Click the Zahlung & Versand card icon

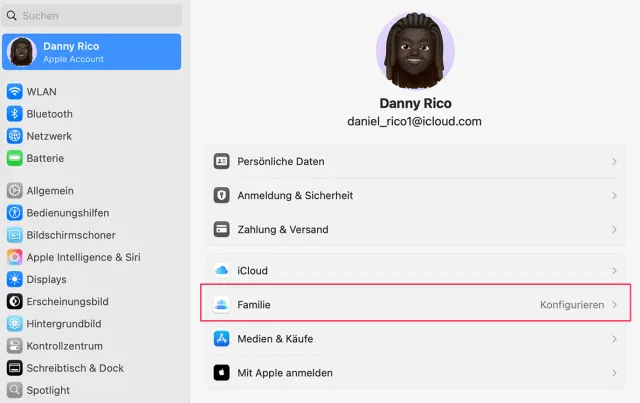(222, 229)
